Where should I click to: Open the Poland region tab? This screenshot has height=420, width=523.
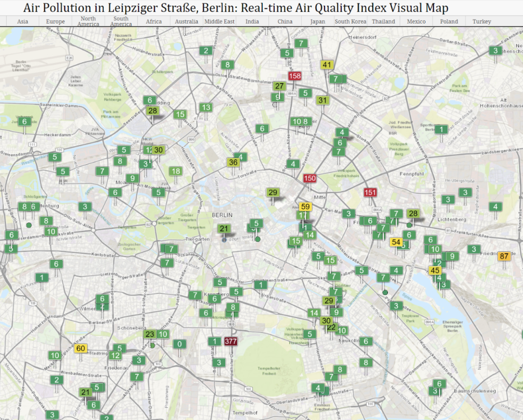(449, 21)
